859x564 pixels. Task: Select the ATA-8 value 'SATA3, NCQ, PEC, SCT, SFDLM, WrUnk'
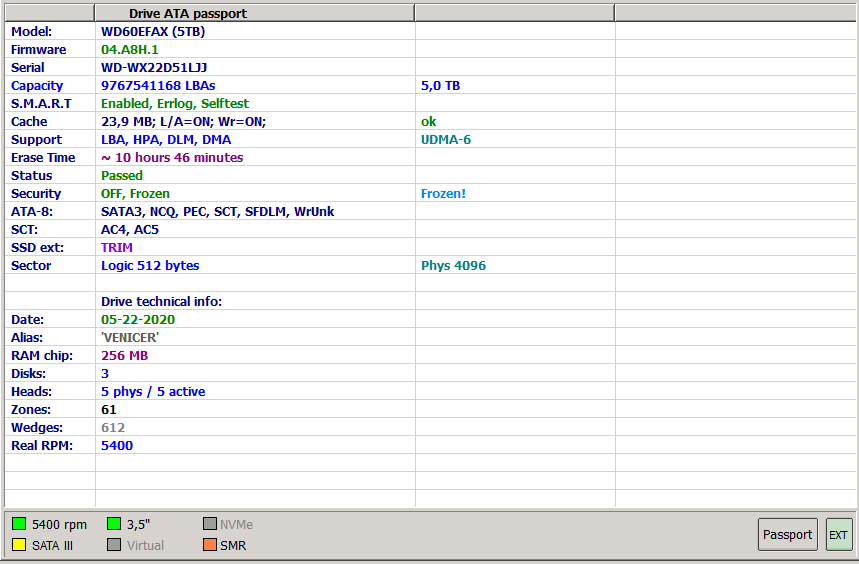click(217, 212)
